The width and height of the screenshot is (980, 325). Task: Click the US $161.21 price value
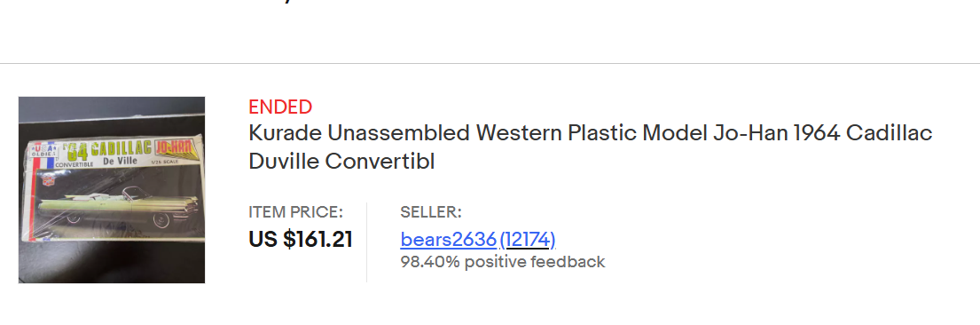tap(301, 239)
